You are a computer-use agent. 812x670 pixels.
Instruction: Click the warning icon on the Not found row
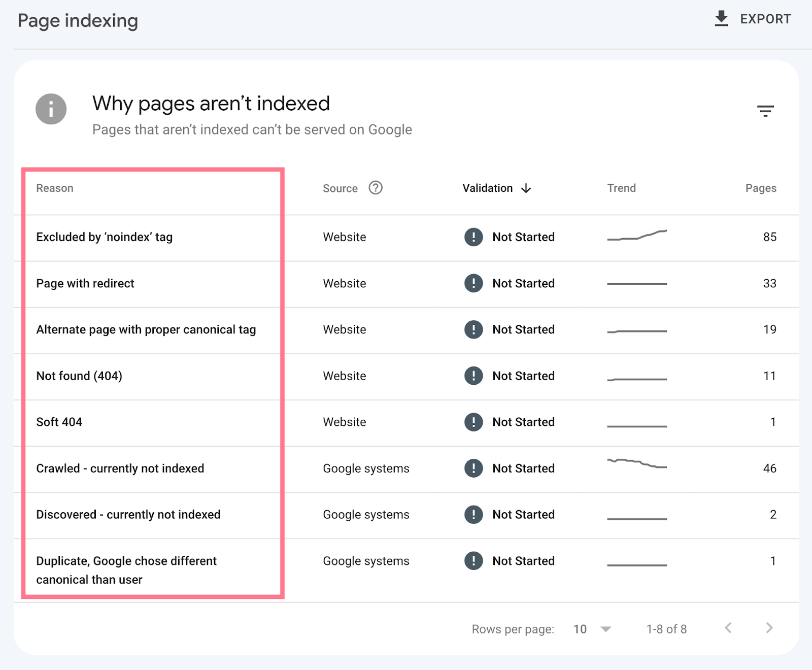tap(473, 376)
